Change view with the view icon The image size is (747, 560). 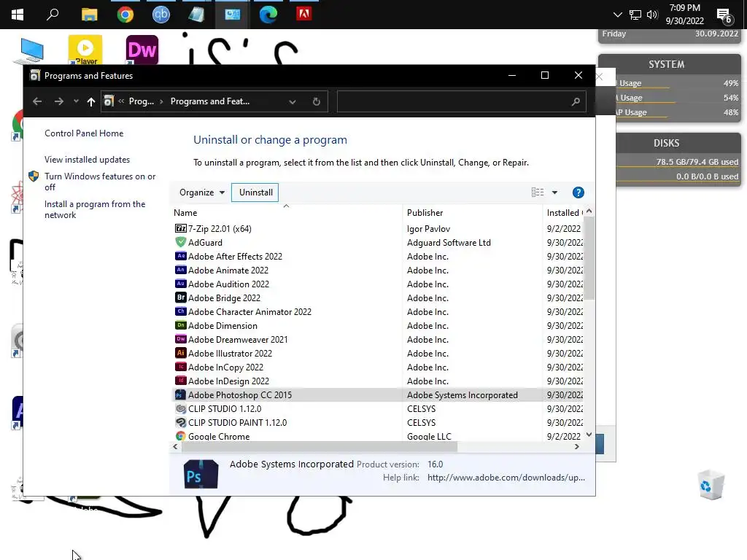(538, 192)
